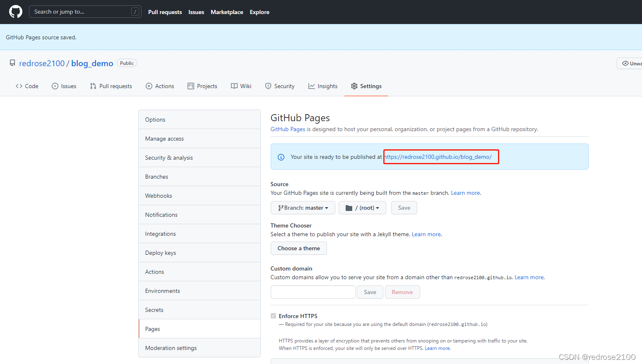Open the redrose2100 user profile link
Image resolution: width=642 pixels, height=364 pixels.
coord(42,63)
